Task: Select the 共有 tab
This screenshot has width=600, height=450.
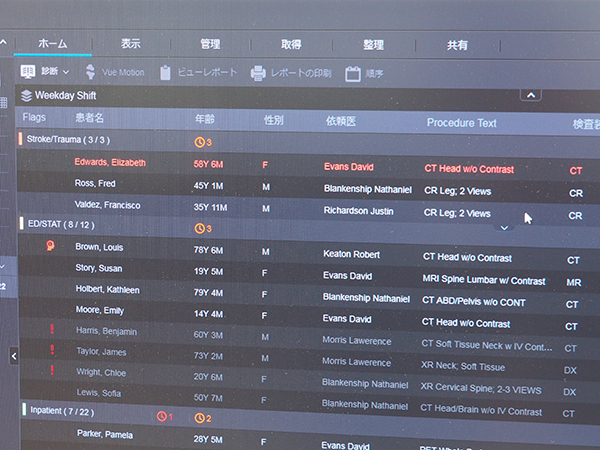Action: pos(457,45)
